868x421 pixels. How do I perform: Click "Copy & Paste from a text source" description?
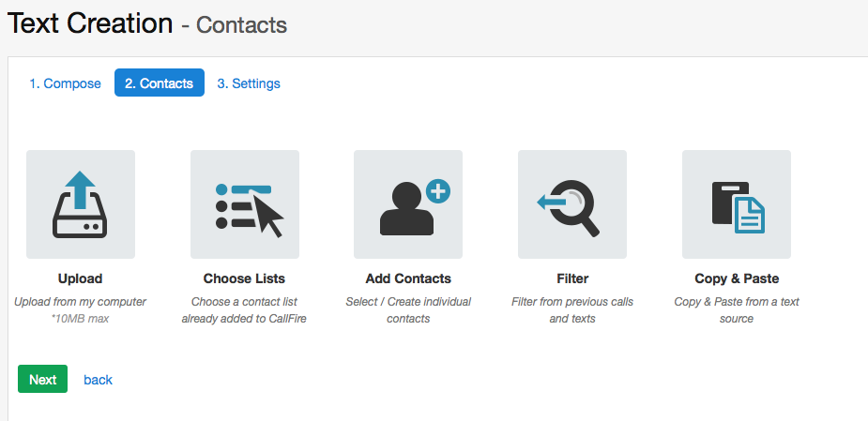tap(737, 310)
